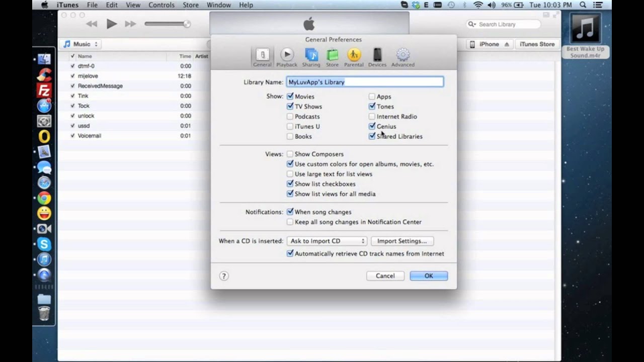Click the iTunes Store button
Viewport: 644px width, 362px height.
click(537, 44)
